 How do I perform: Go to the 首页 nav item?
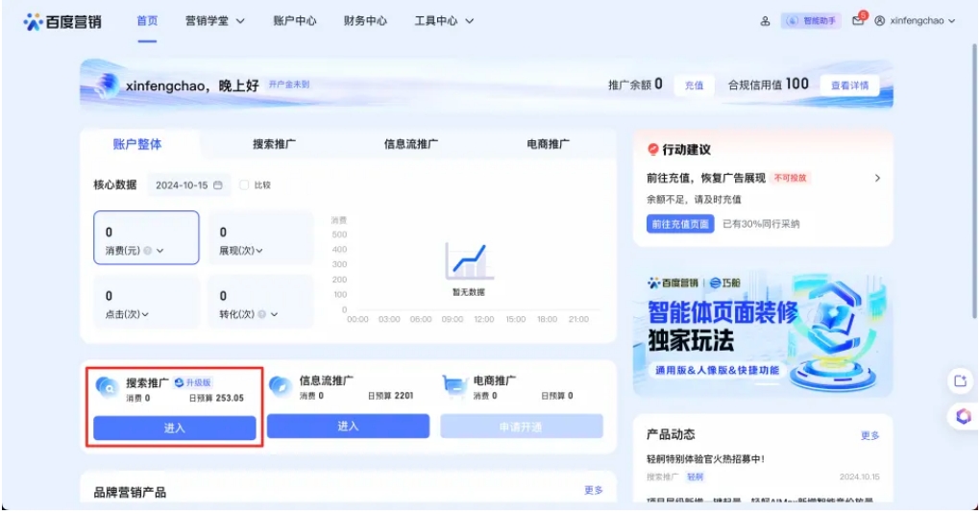coord(148,20)
